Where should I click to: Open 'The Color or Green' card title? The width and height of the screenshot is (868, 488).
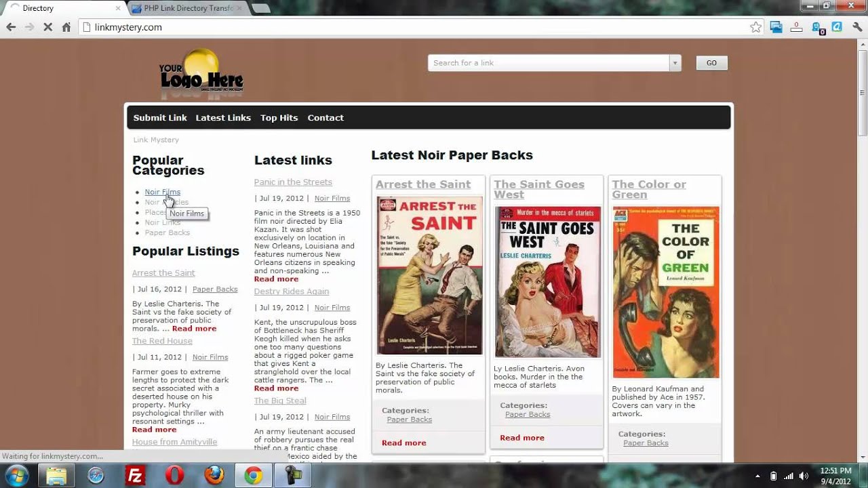(649, 189)
